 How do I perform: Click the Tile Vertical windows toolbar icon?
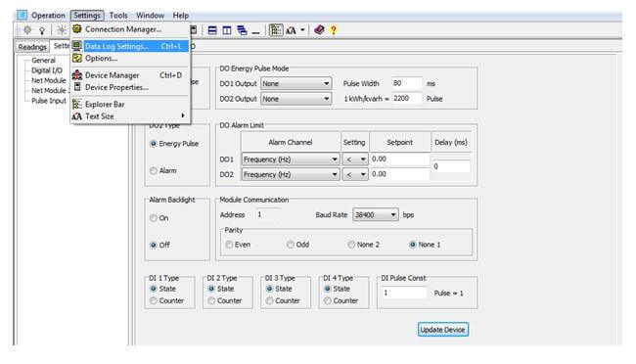[227, 30]
